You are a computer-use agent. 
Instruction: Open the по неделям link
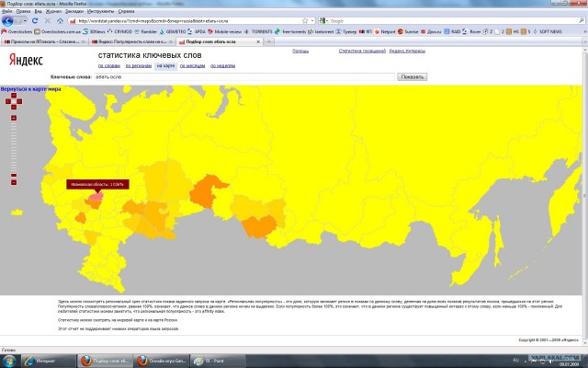[x=222, y=65]
